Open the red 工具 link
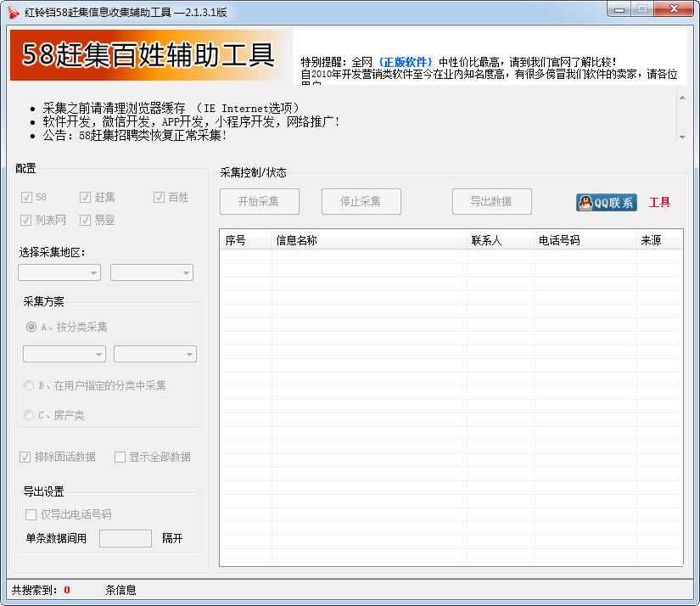The height and width of the screenshot is (606, 700). pos(659,202)
